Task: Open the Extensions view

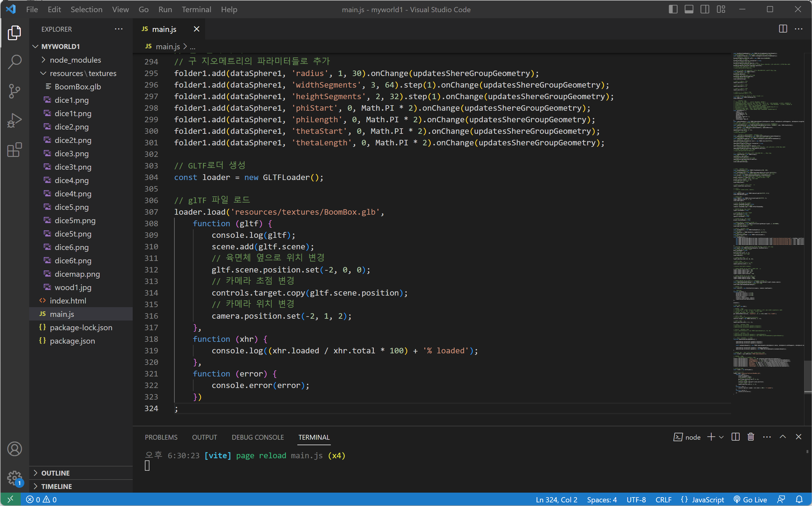Action: point(14,150)
